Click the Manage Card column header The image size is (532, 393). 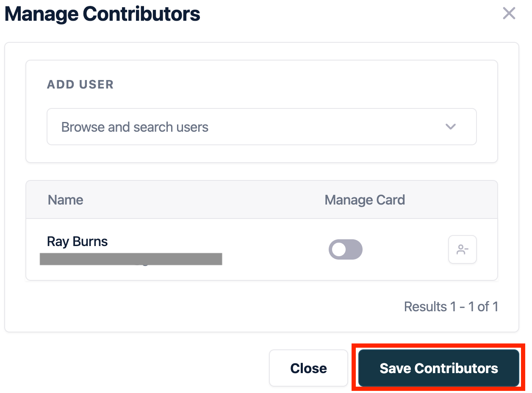click(365, 200)
